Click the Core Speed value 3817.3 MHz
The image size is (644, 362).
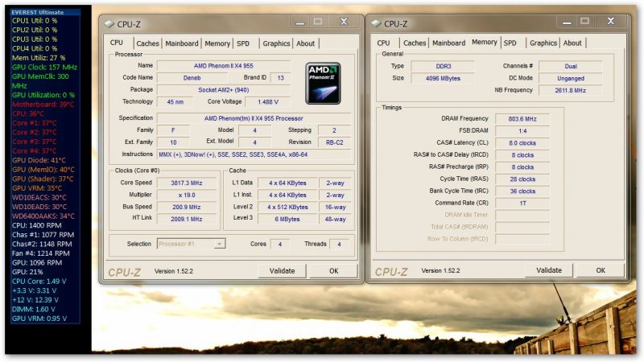coord(187,183)
